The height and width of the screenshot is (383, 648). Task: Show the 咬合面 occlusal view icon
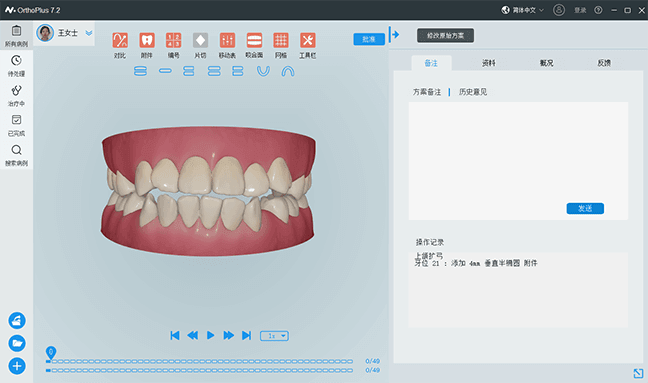point(254,40)
